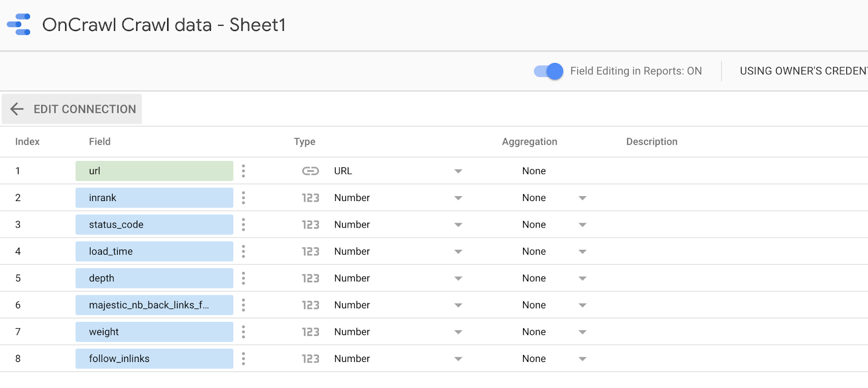The height and width of the screenshot is (388, 868).
Task: Open Aggregation dropdown for inrank
Action: click(582, 198)
